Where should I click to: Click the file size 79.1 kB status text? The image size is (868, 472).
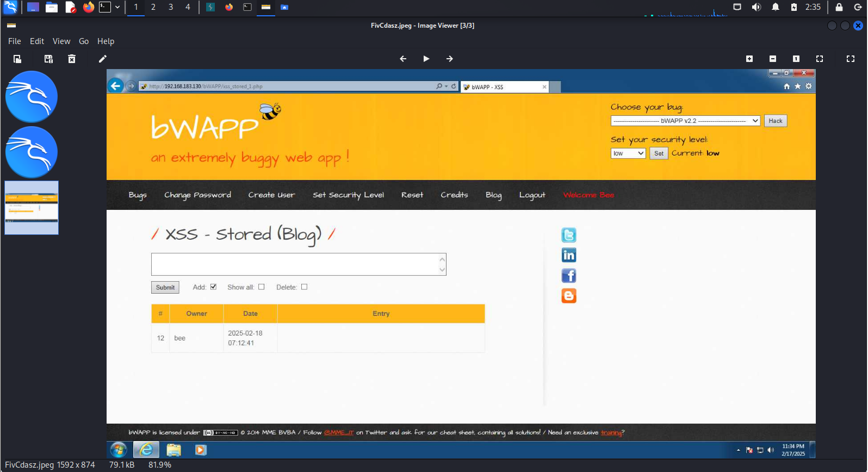click(x=122, y=465)
